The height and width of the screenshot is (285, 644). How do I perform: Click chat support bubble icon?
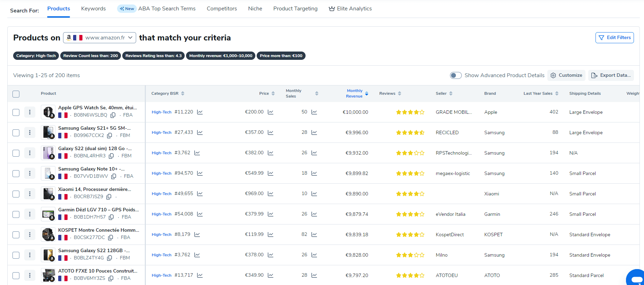click(636, 278)
